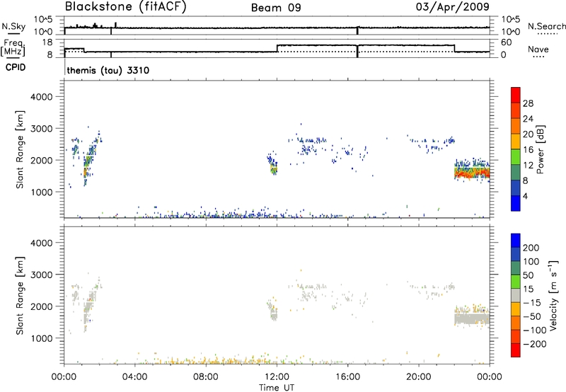566x392 pixels.
Task: Click the date '03/Apr/2009'
Action: coord(453,6)
